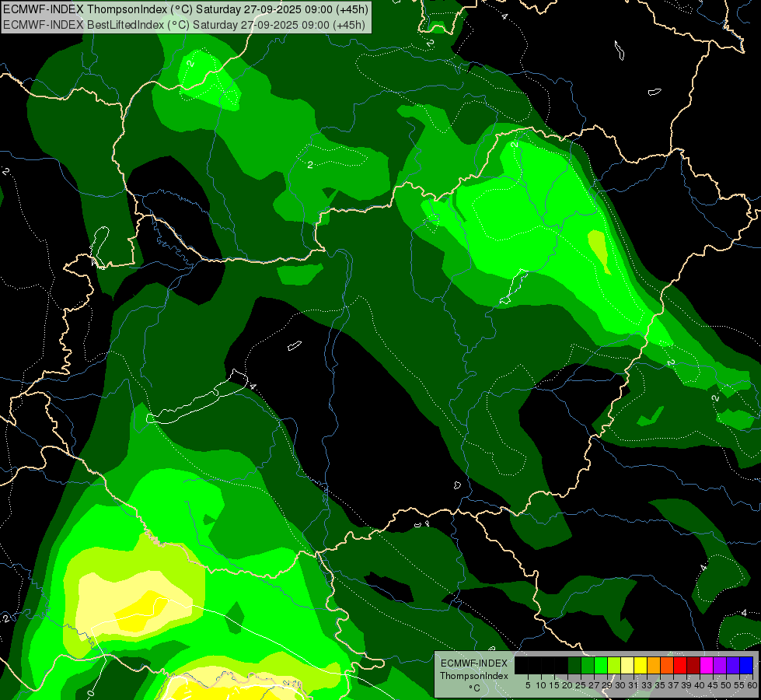Select the magenta 40–45 legend swatch
This screenshot has height=700, width=761.
tap(707, 665)
